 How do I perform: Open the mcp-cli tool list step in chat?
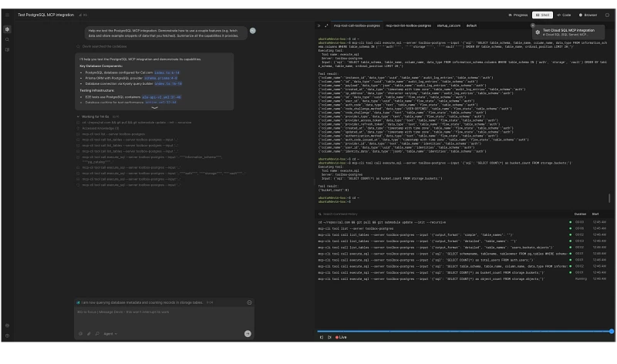point(113,134)
